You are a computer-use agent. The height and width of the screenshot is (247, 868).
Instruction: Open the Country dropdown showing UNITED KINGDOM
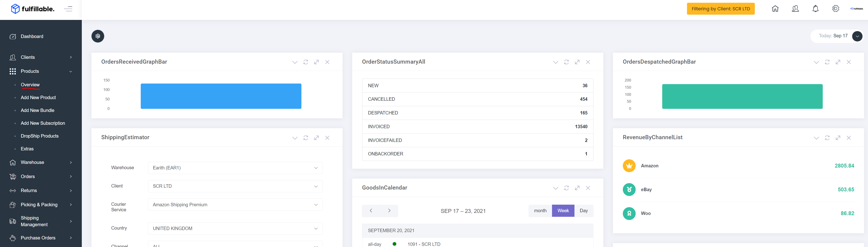pos(235,228)
